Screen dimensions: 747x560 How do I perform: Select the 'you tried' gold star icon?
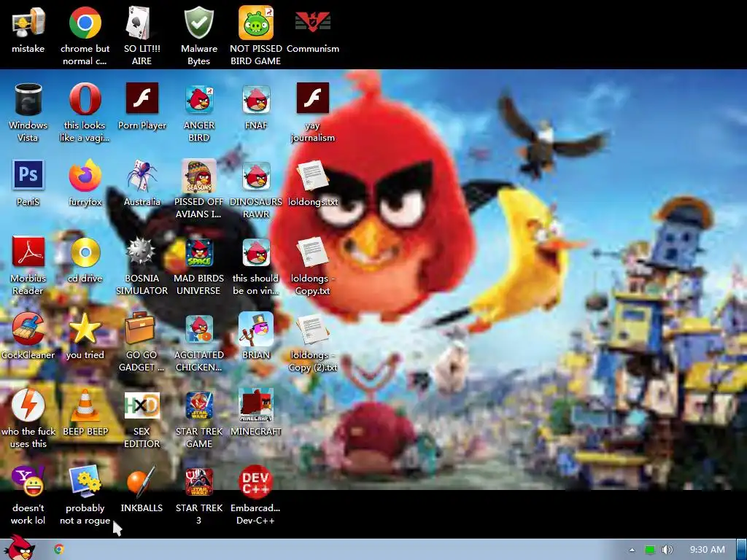tap(85, 329)
